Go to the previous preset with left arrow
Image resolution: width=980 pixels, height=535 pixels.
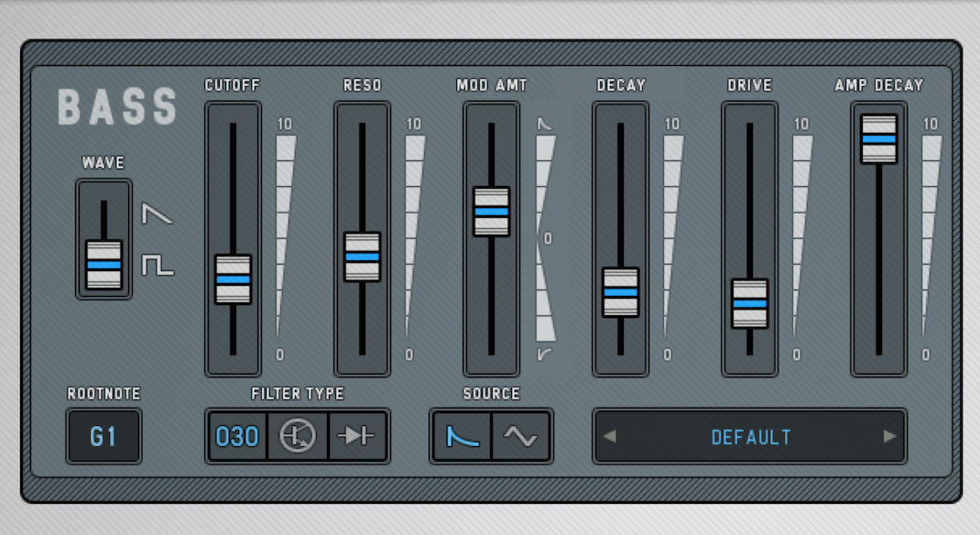[610, 437]
